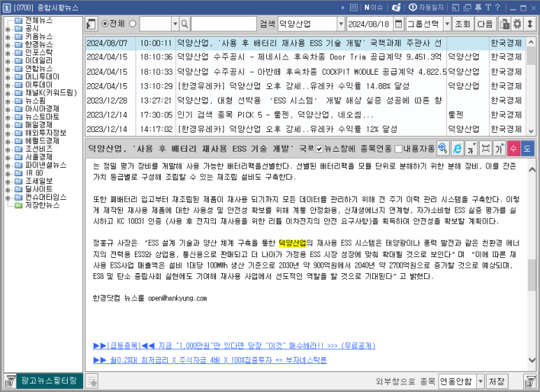Click the 자동일지 alert icon
540x392 pixels.
point(426,7)
